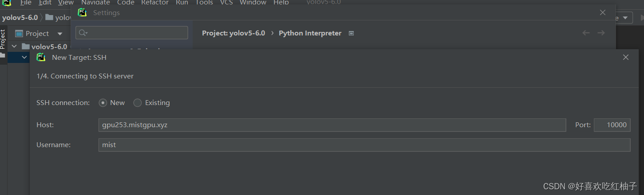Click the forward arrow in Settings

click(601, 33)
